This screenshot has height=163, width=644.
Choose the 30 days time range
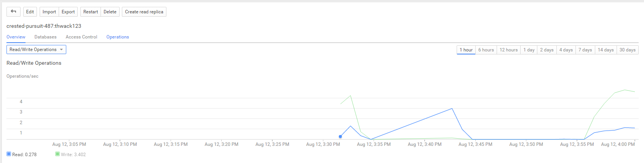click(x=627, y=50)
